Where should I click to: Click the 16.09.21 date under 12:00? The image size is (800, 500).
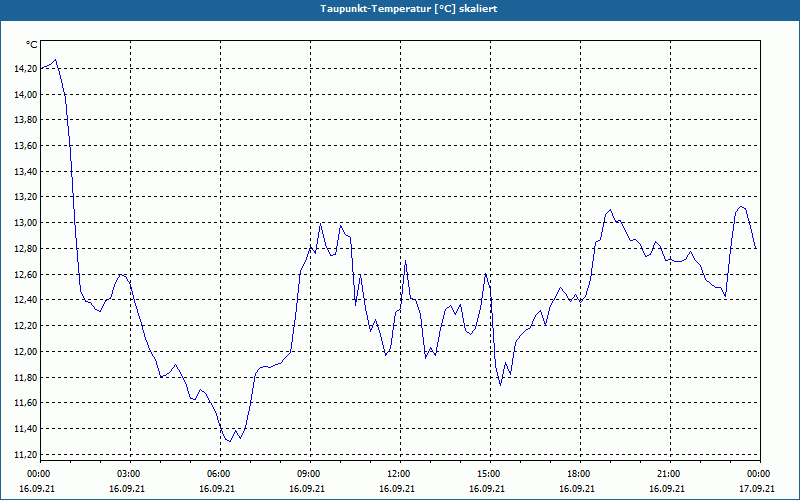coord(397,489)
